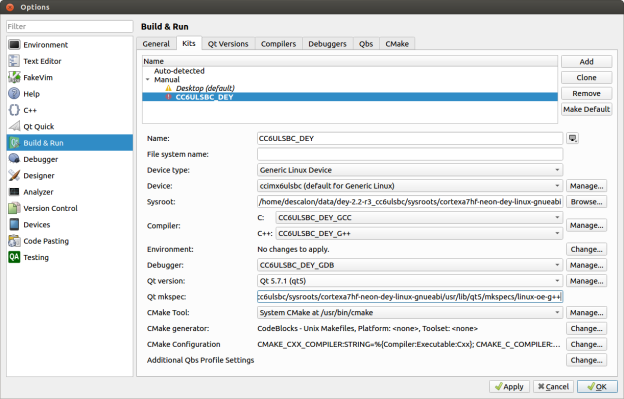Remove the selected kit
This screenshot has height=399, width=624.
(x=587, y=93)
